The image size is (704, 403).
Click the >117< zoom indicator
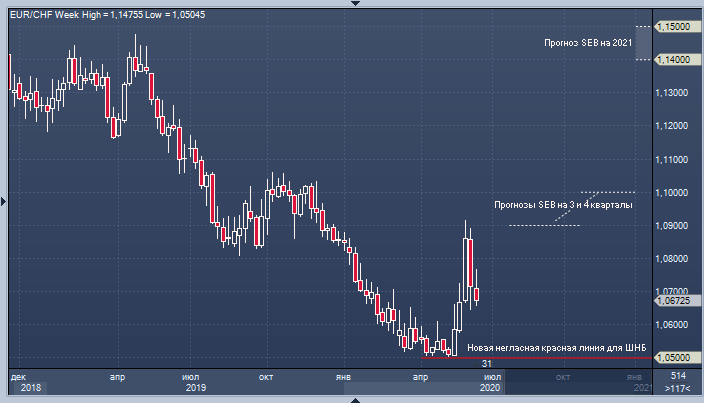point(678,387)
